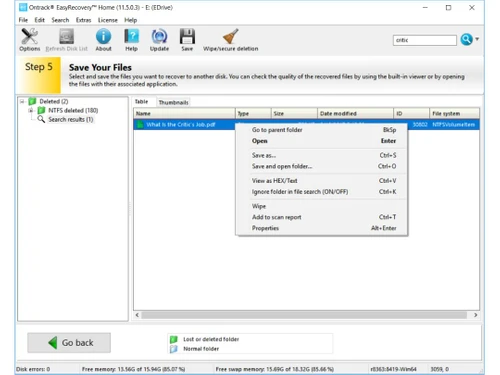Open the About info icon
The height and width of the screenshot is (375, 500).
[103, 36]
